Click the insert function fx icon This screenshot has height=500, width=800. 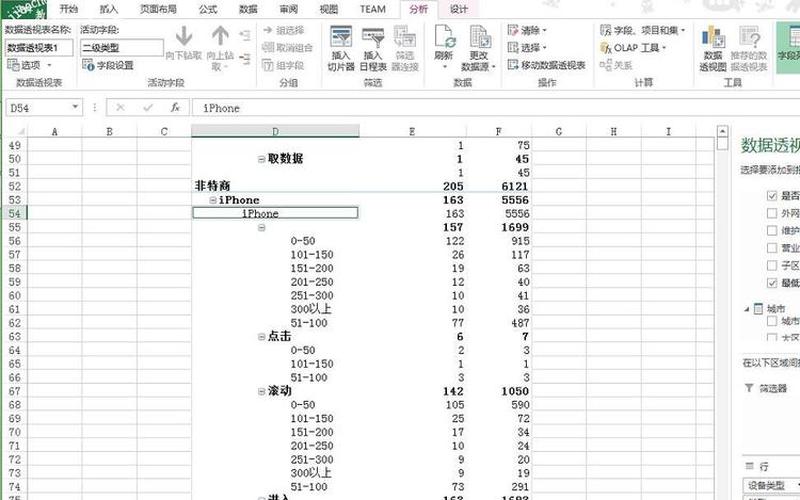point(176,108)
